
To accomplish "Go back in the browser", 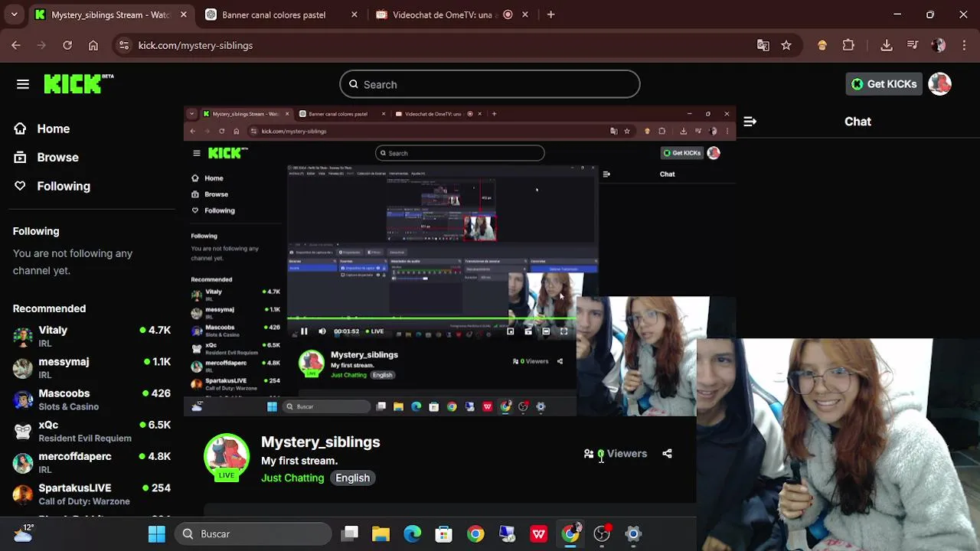I will pos(16,45).
